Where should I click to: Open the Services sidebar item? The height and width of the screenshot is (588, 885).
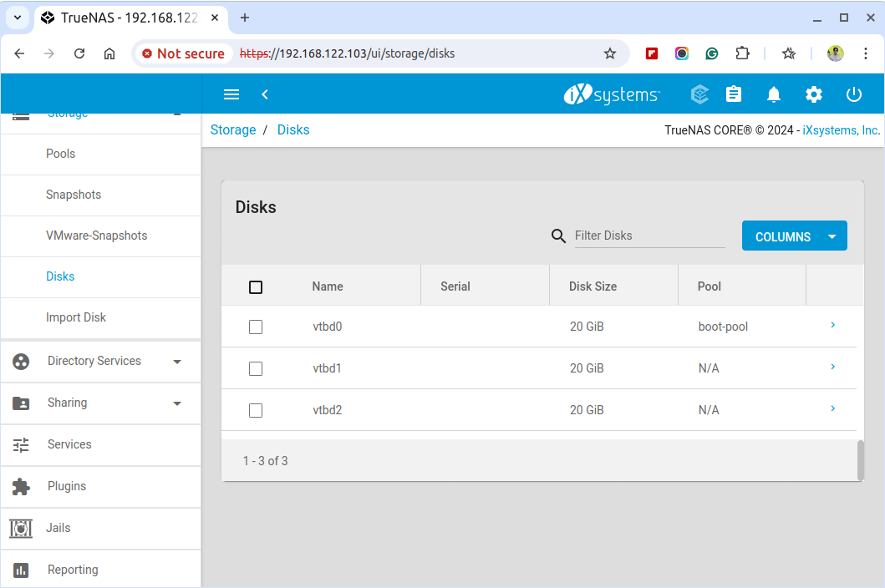click(100, 444)
